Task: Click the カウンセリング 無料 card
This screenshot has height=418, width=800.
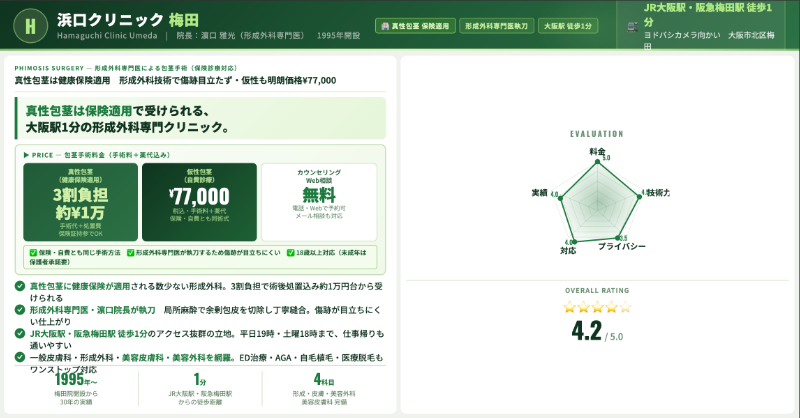Action: (319, 200)
